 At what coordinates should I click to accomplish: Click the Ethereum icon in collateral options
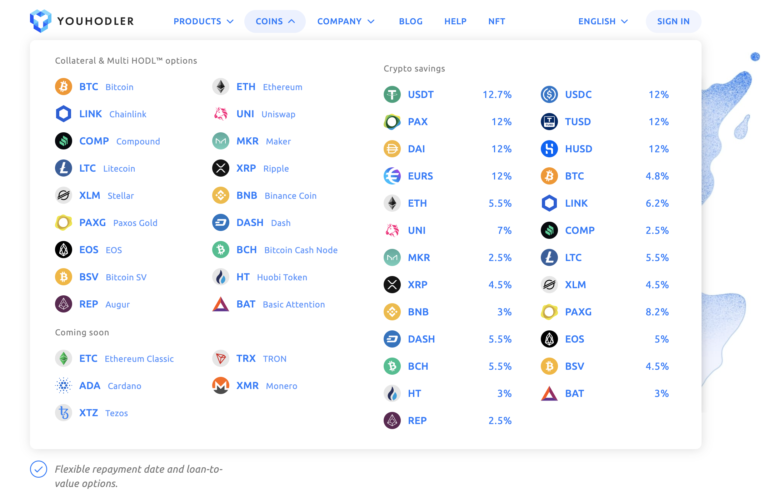coord(220,87)
